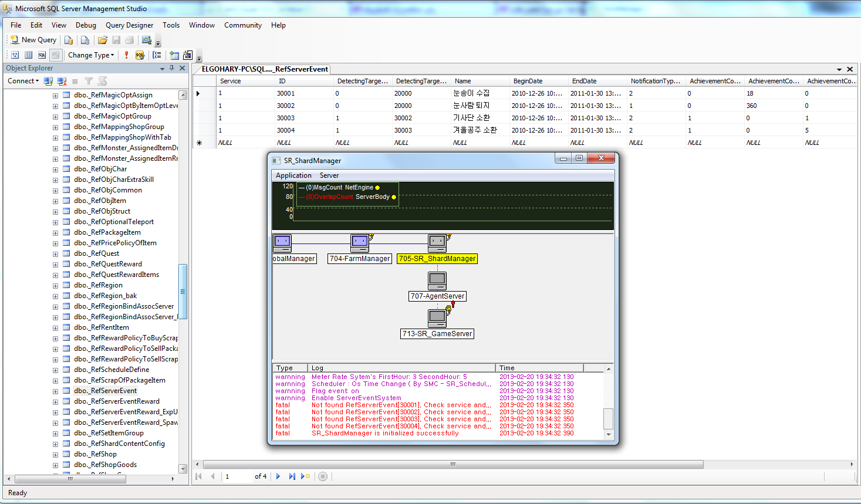
Task: Toggle the Show Diagram Pane icon
Action: tap(15, 55)
